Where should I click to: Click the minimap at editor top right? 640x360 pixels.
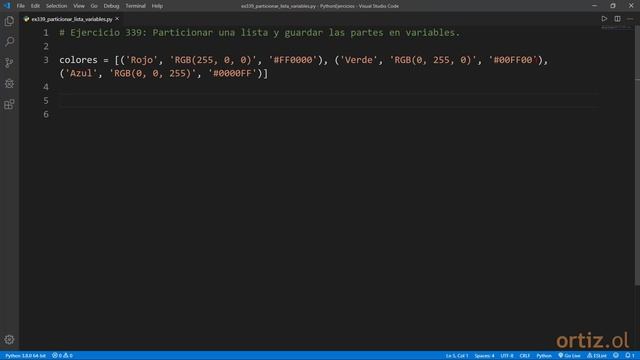[x=616, y=28]
